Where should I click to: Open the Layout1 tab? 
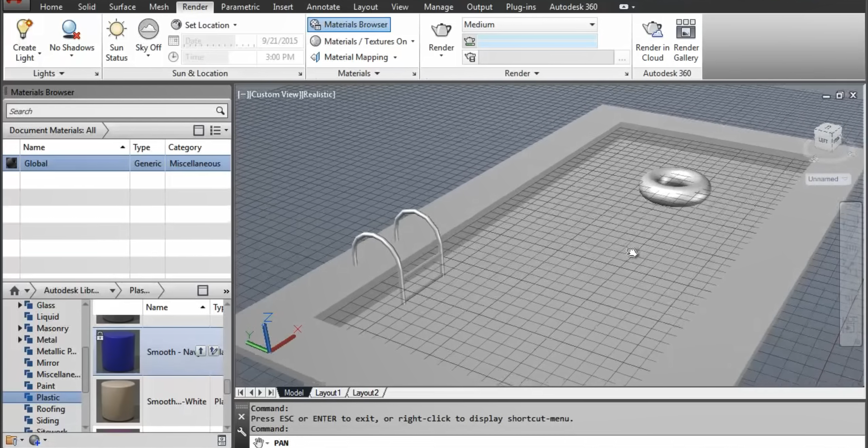(x=328, y=393)
